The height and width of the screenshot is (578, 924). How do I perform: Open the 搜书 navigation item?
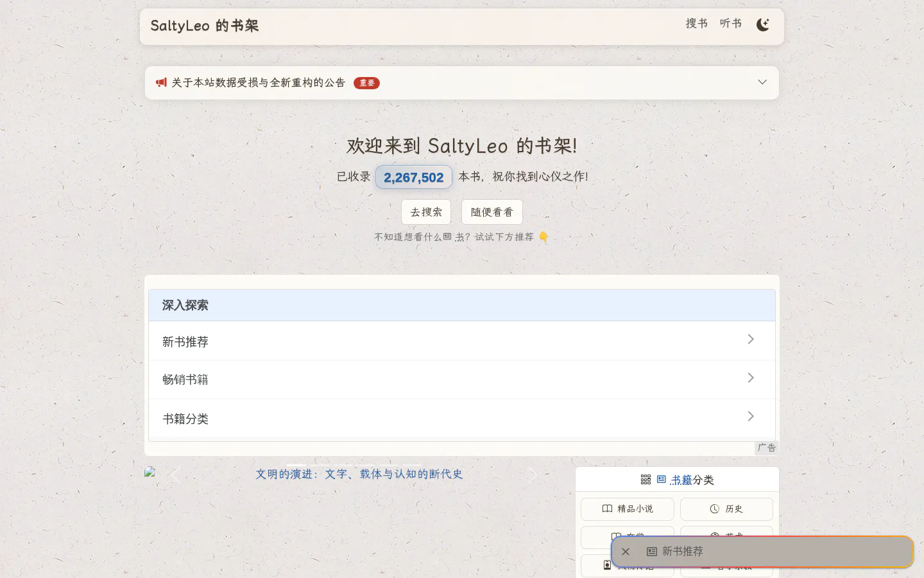(696, 23)
